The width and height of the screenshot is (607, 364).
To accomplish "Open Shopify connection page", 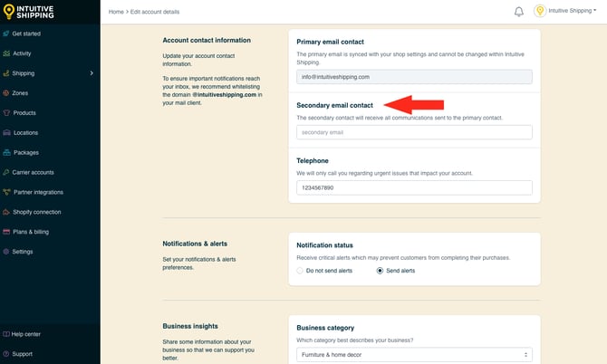I will pos(37,212).
